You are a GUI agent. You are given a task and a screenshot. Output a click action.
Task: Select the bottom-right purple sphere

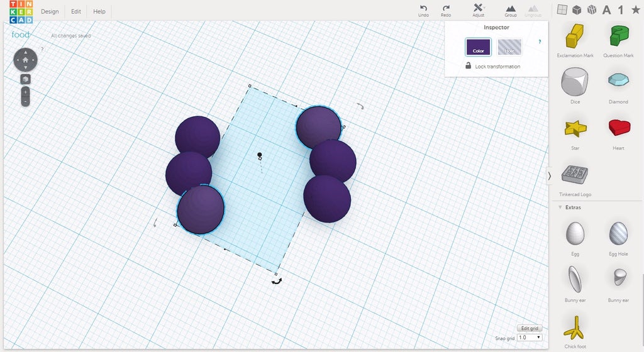pyautogui.click(x=327, y=199)
